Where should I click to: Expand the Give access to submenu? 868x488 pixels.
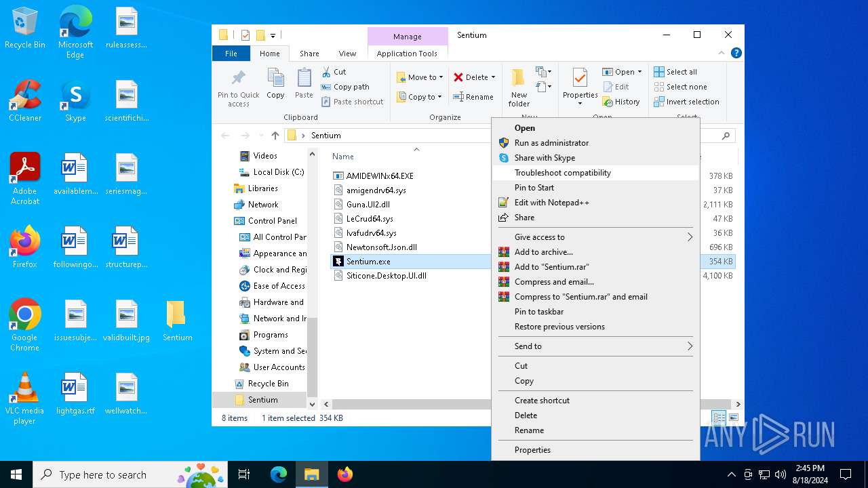tap(595, 237)
